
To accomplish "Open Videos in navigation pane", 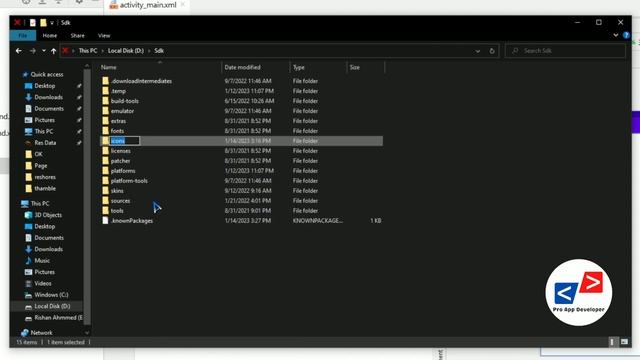I will 42,283.
